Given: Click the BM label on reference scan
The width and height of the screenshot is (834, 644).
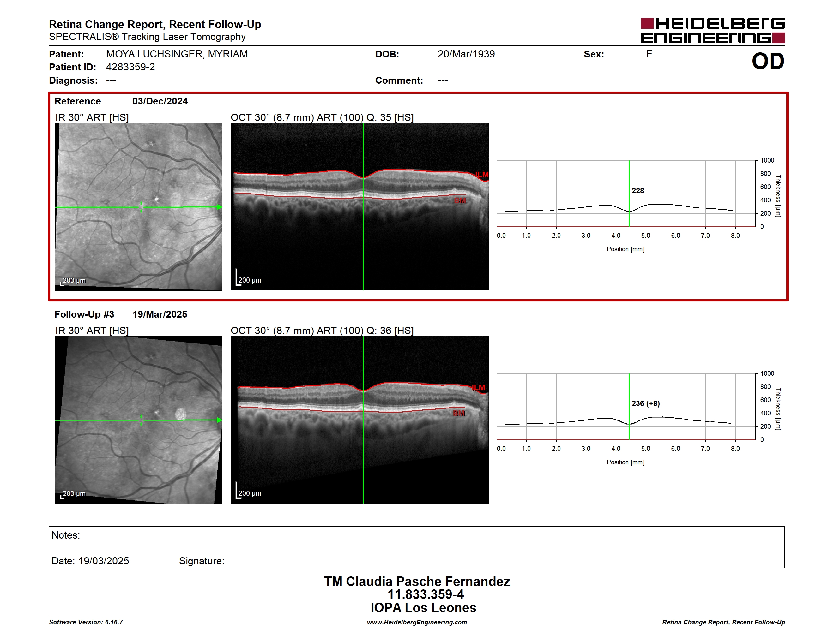Looking at the screenshot, I should pos(460,201).
